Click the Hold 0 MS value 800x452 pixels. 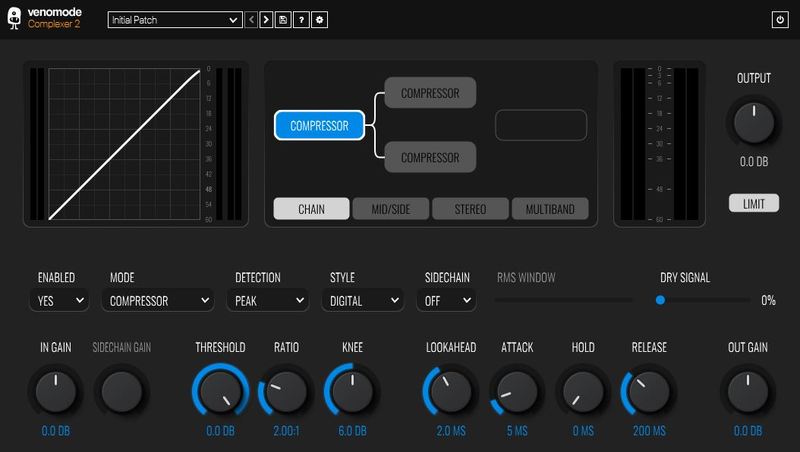click(x=583, y=431)
